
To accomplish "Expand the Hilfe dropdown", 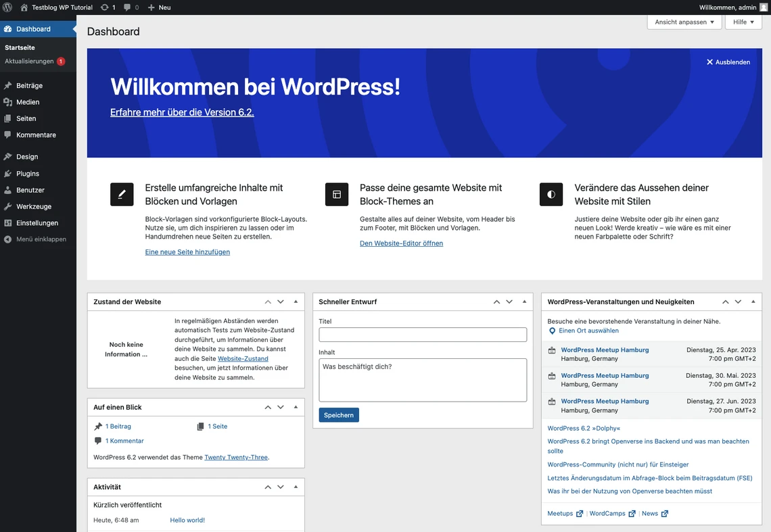I will point(743,22).
